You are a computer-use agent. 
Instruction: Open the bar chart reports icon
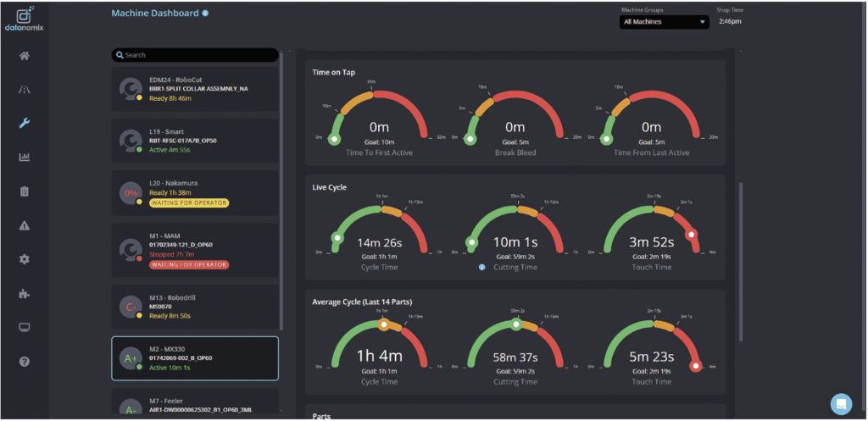(25, 158)
